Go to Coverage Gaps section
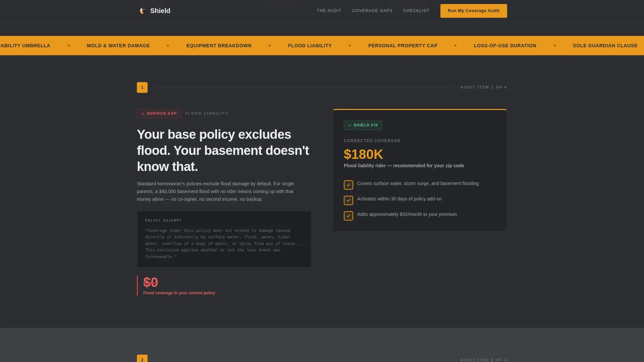Viewport: 644px width, 362px height. tap(372, 11)
